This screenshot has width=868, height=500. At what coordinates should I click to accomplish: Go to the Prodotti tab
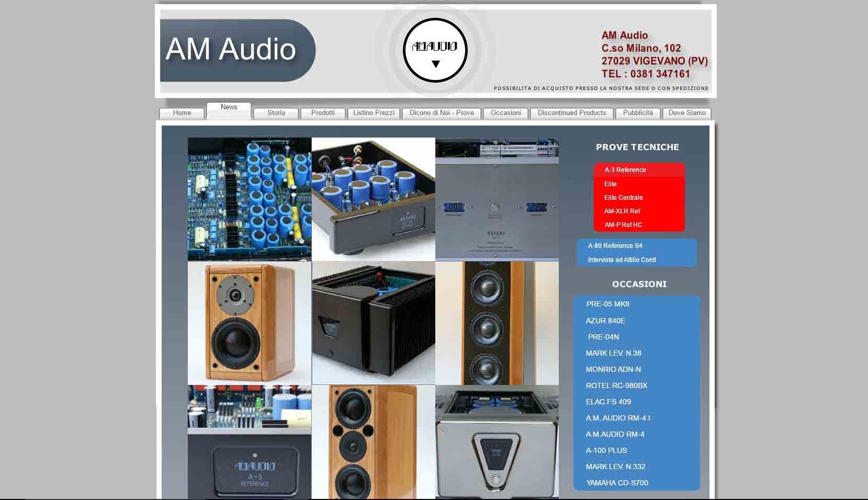323,113
